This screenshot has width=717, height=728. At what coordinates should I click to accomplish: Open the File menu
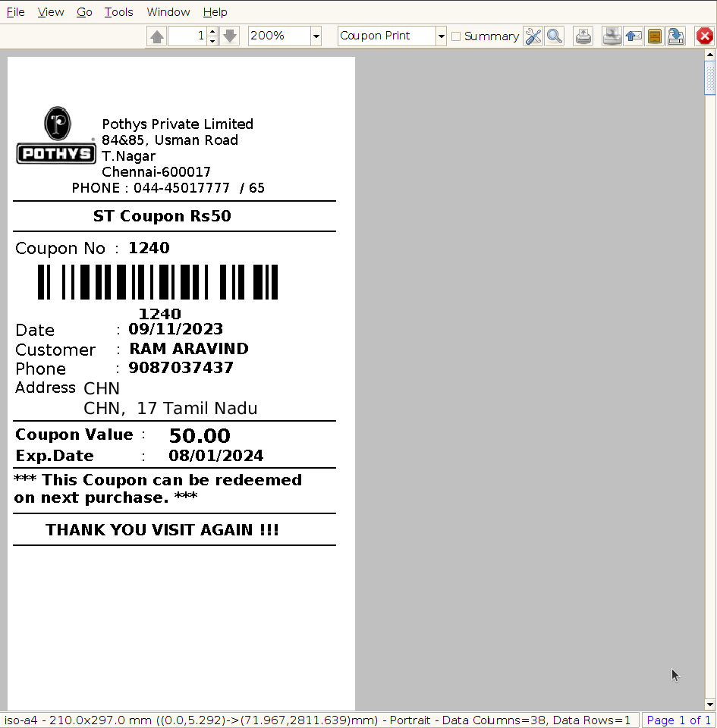point(16,12)
